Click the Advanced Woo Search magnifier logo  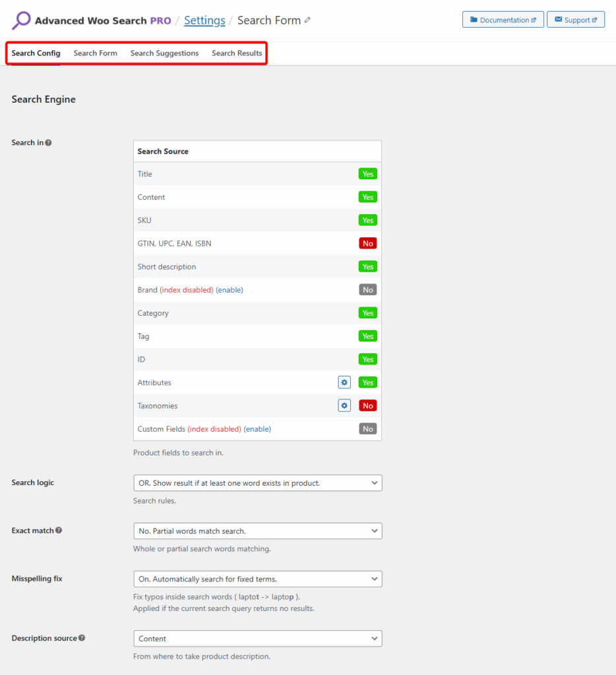coord(20,20)
